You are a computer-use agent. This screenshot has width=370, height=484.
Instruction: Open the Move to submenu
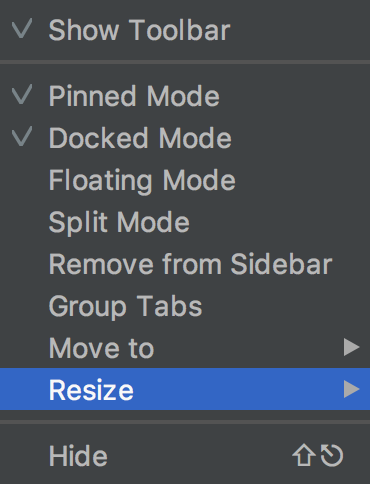click(x=185, y=347)
